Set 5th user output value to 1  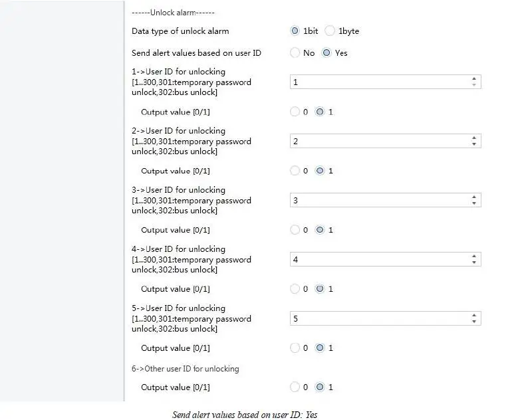click(320, 348)
